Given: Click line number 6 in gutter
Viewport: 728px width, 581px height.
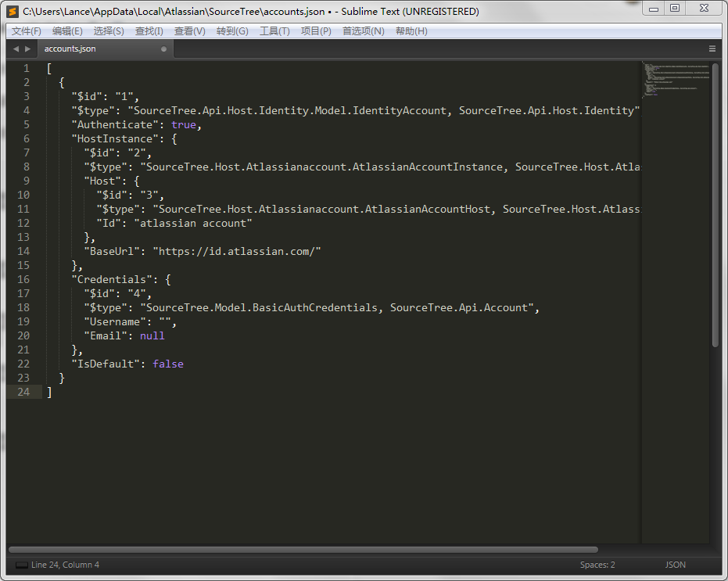Looking at the screenshot, I should tap(27, 138).
